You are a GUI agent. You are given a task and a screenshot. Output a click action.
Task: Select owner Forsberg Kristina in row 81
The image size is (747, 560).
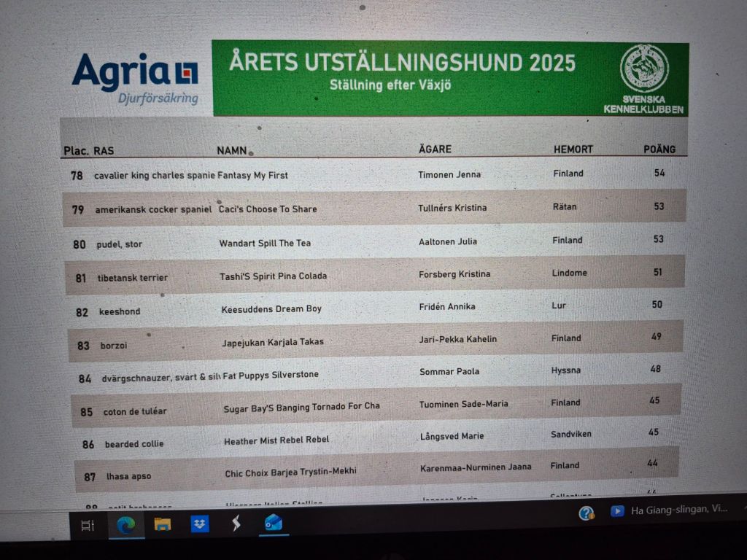tap(454, 274)
